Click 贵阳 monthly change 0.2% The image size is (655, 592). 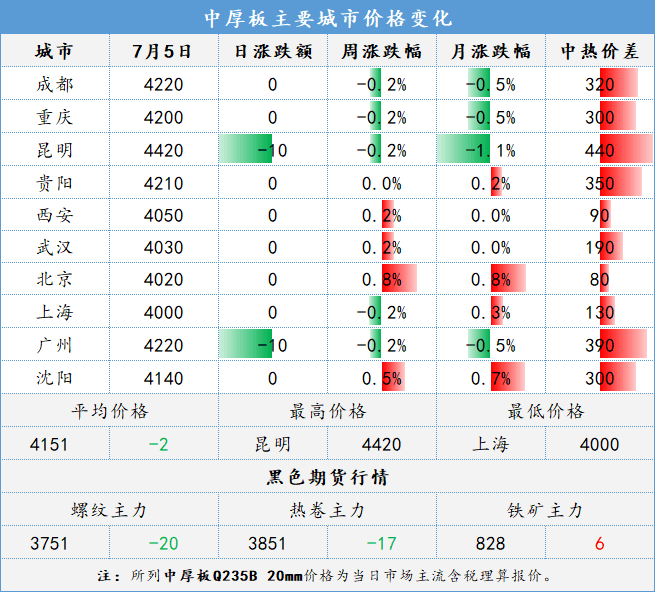tap(491, 184)
